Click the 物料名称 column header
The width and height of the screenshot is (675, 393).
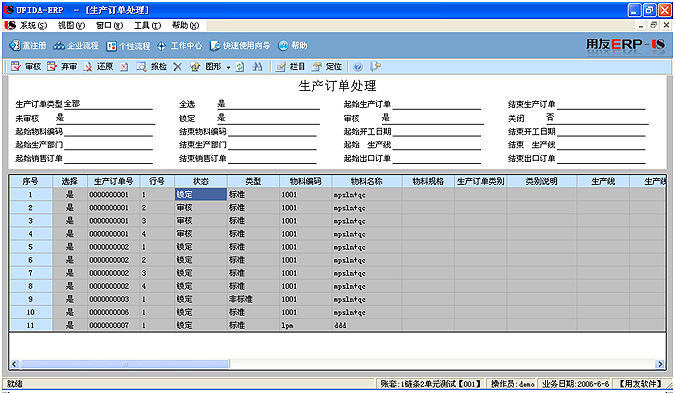tap(367, 181)
